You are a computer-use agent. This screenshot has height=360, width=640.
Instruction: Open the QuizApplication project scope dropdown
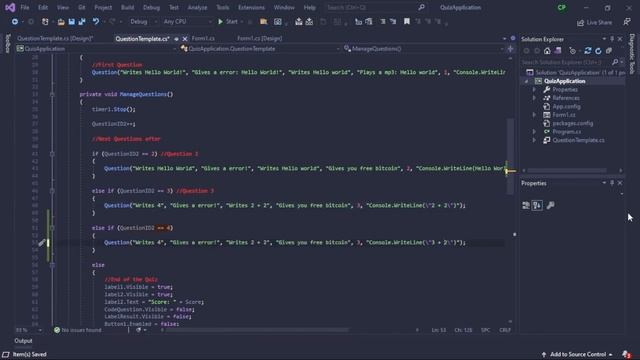pos(96,49)
